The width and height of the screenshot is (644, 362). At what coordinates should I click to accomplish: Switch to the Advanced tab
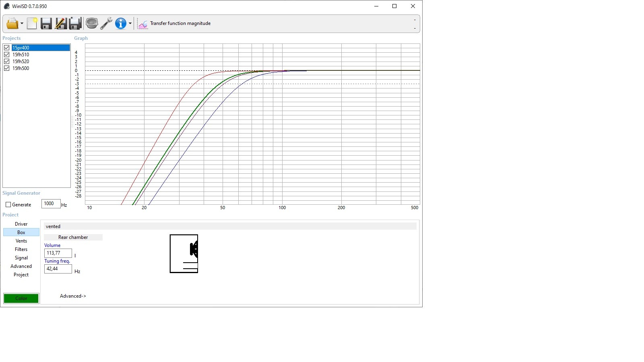(x=21, y=266)
